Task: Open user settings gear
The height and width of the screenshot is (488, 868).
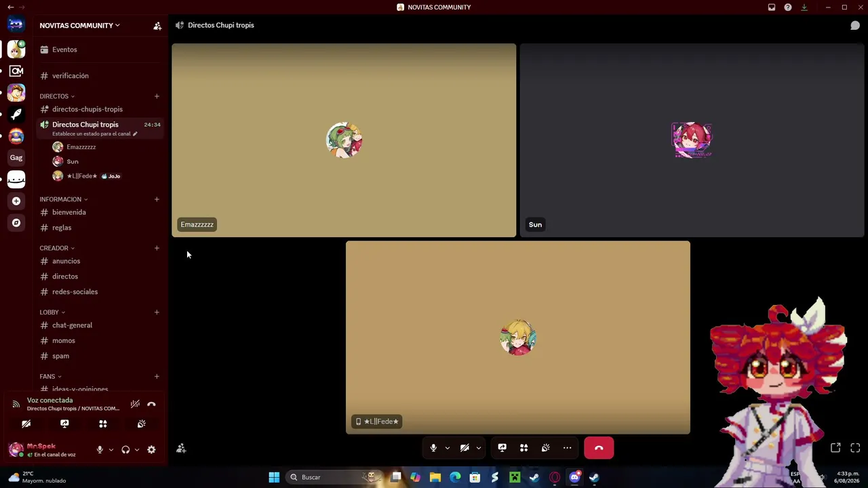Action: click(x=151, y=449)
